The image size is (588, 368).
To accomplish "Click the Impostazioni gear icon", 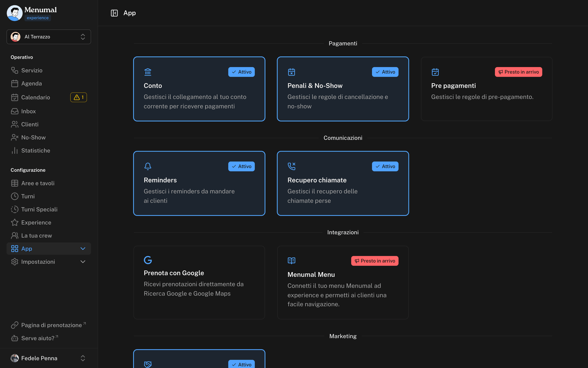I will click(15, 262).
